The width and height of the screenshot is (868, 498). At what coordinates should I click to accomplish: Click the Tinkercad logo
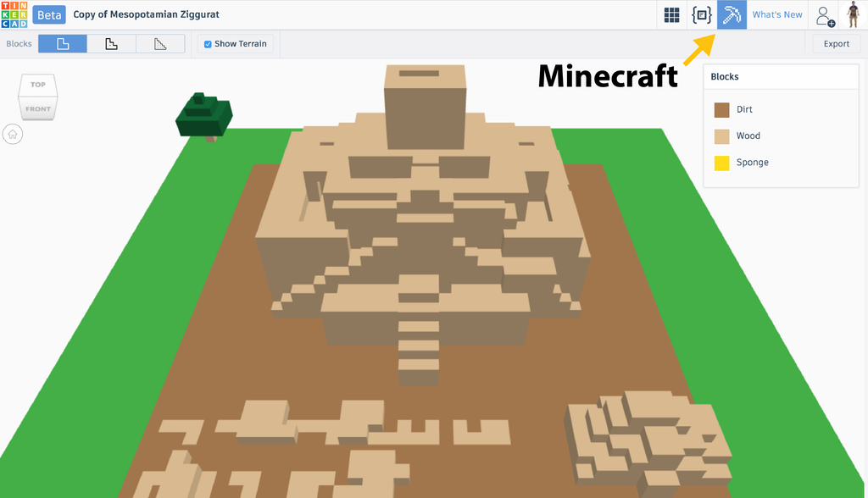[14, 15]
